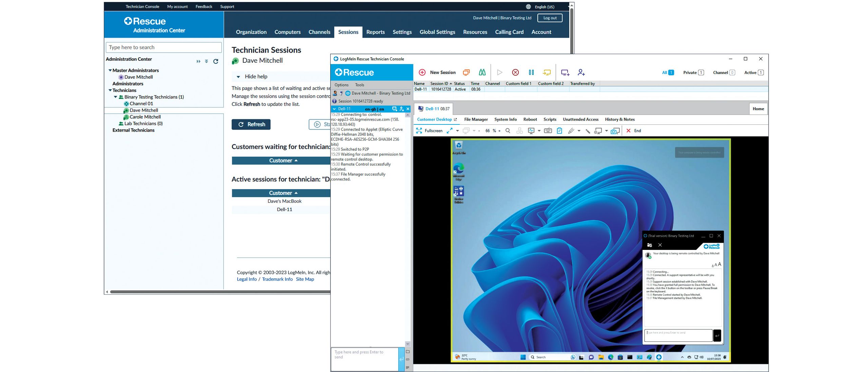Click the clipboard sync icon in remote toolbar
The height and width of the screenshot is (372, 868).
pyautogui.click(x=559, y=131)
